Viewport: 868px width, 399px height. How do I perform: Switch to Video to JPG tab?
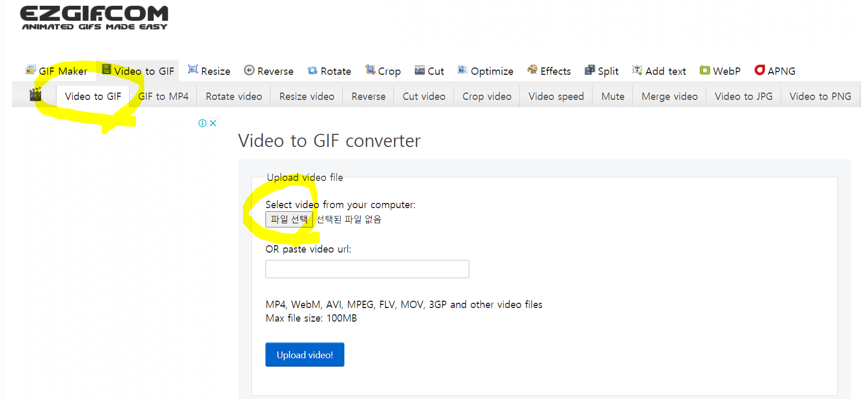744,96
